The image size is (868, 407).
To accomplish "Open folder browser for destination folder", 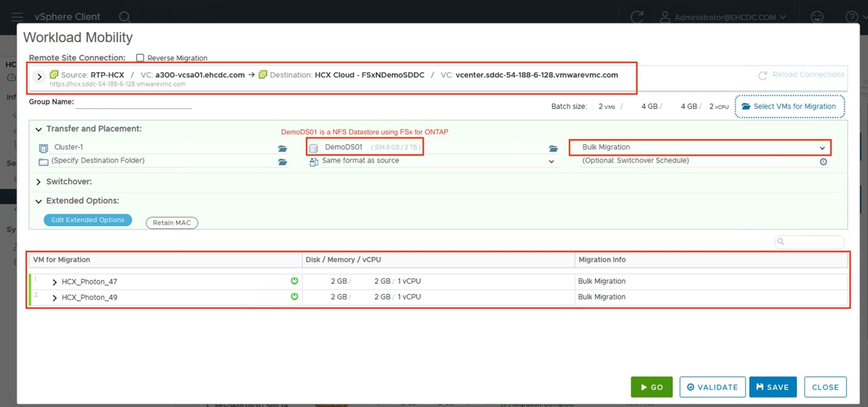I will [x=283, y=162].
